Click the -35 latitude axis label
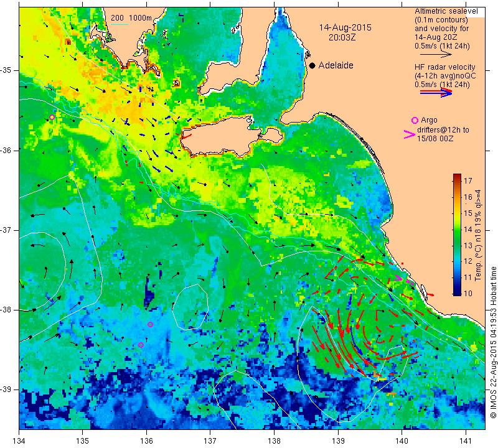 7,70
